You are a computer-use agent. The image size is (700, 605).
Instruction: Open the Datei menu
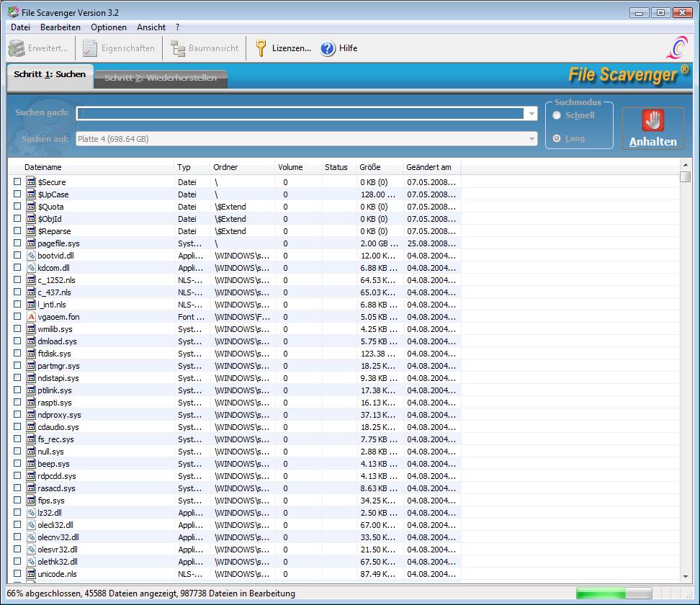(21, 27)
